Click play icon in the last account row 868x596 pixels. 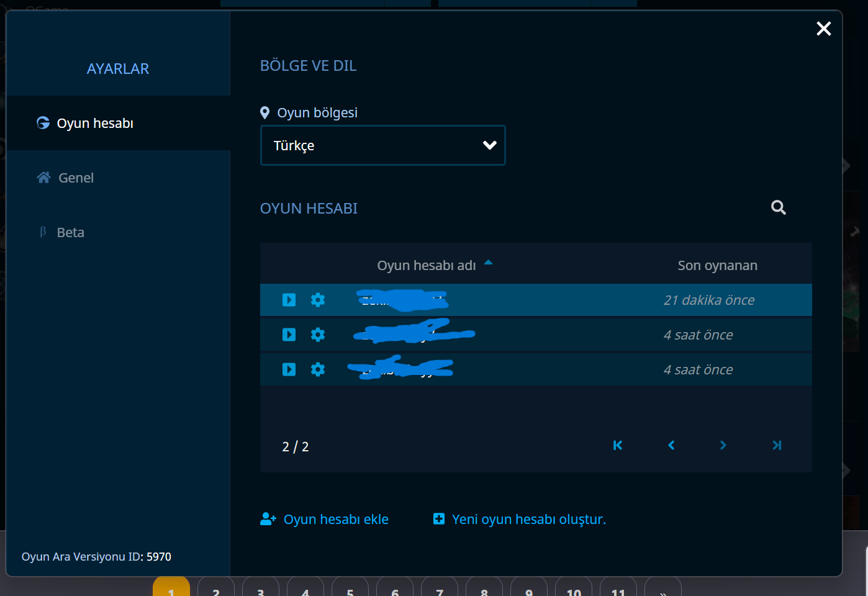click(289, 369)
